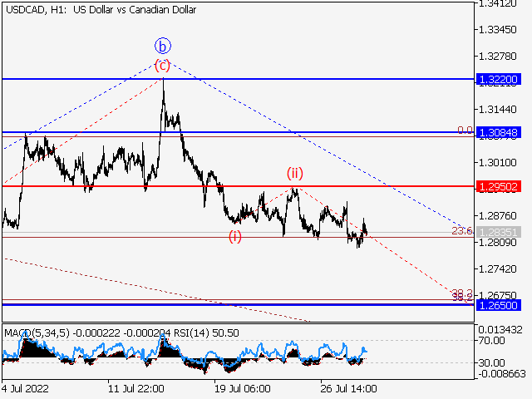This screenshot has height=399, width=532.
Task: Click the 1.33450 price scale value
Action: (497, 30)
